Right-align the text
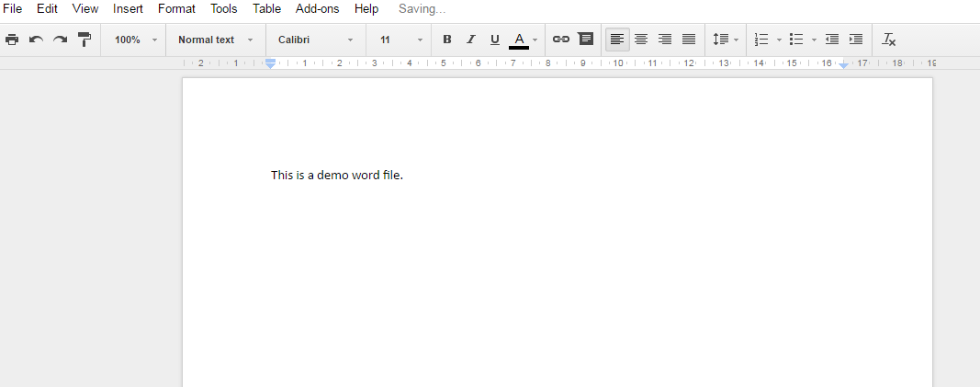 click(664, 40)
